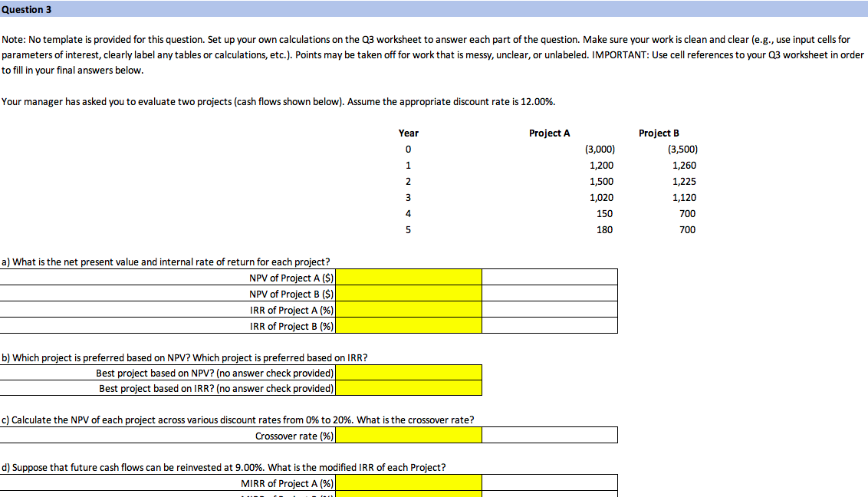Select Project B cash flow 1,260

(x=684, y=165)
